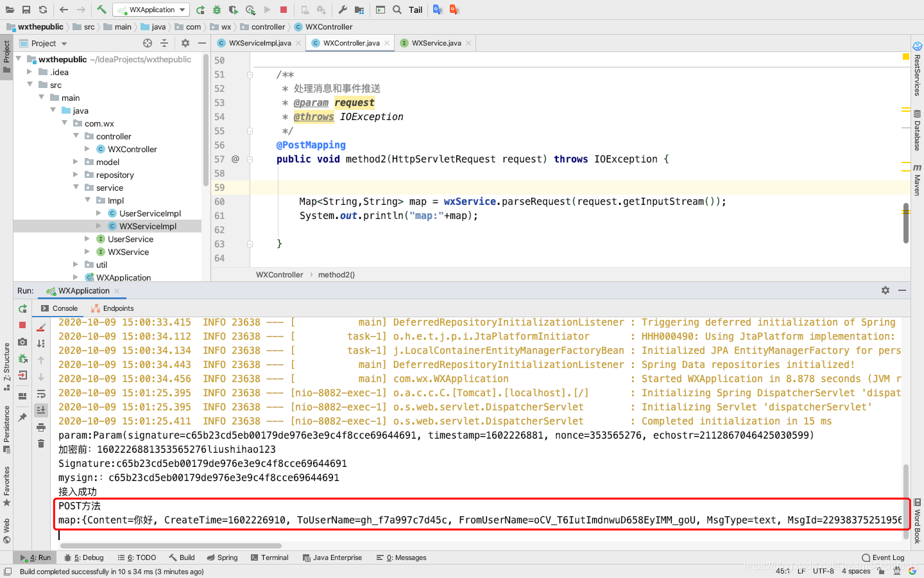Collapse the controller package node
The height and width of the screenshot is (578, 924).
(x=76, y=136)
